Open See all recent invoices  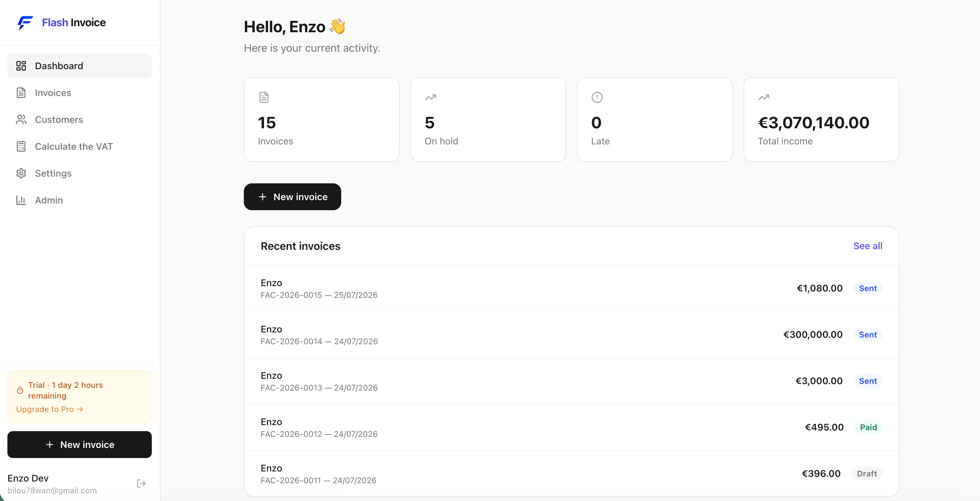868,246
